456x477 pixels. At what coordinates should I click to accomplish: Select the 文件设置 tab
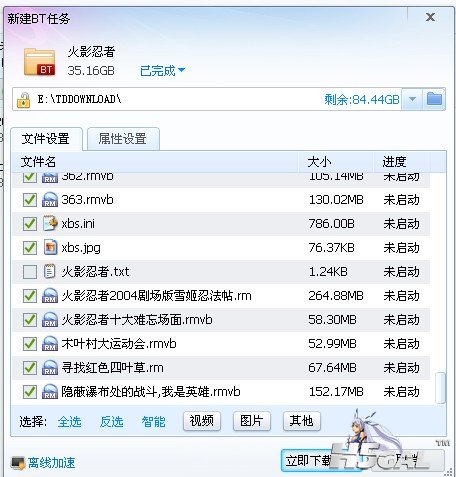[x=46, y=139]
